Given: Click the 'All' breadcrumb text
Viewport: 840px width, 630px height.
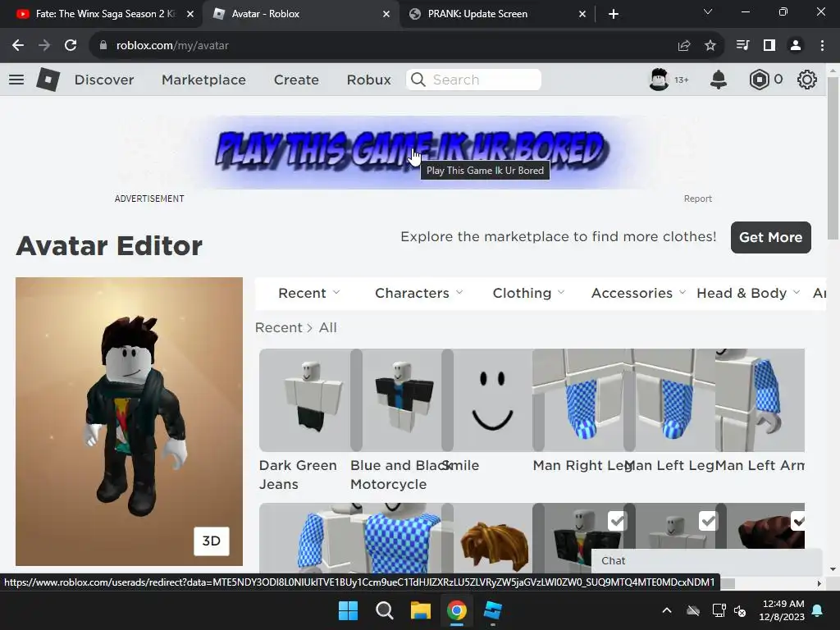Looking at the screenshot, I should tap(328, 327).
